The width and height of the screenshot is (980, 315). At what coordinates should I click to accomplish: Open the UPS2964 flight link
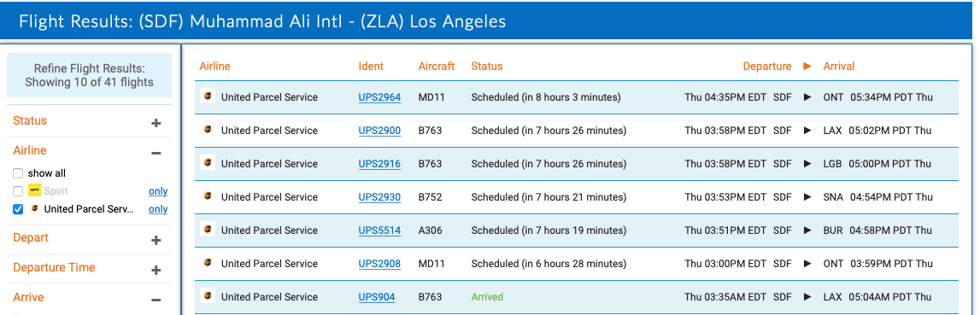click(x=379, y=97)
